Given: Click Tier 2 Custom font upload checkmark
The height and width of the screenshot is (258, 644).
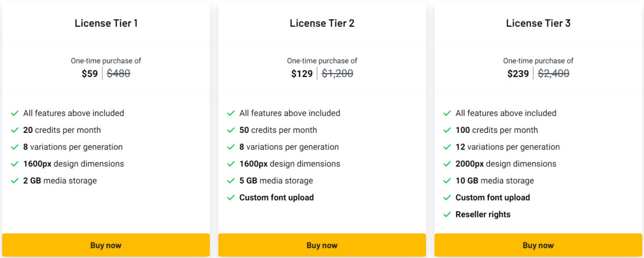Looking at the screenshot, I should click(x=231, y=198).
